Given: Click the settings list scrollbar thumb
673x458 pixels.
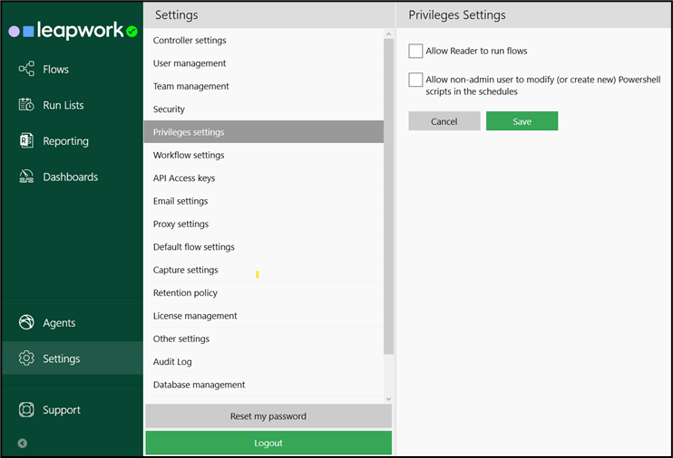Looking at the screenshot, I should [x=388, y=197].
